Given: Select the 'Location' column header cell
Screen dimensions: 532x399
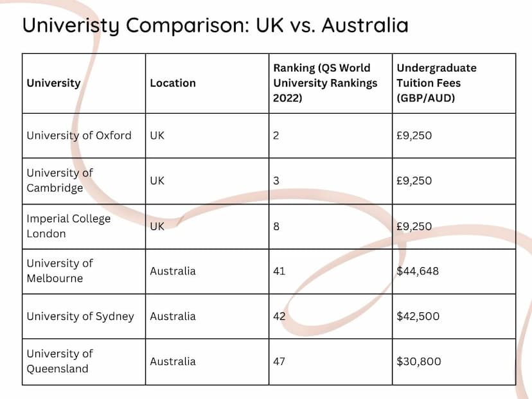Looking at the screenshot, I should pyautogui.click(x=208, y=84).
